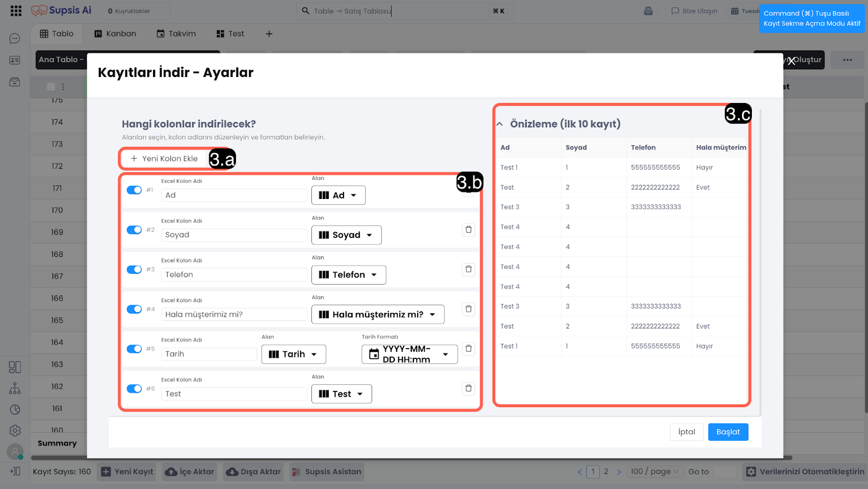
Task: Switch to the Kanban tab
Action: point(115,34)
